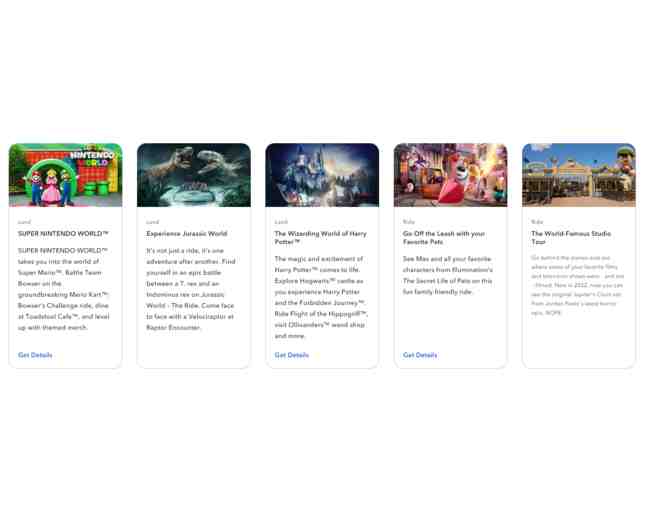Open Get Details for Favorite Pets ride
The width and height of the screenshot is (672, 510).
click(x=420, y=355)
